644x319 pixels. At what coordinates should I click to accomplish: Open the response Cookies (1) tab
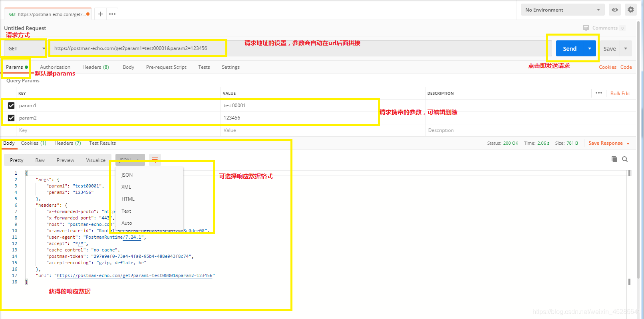tap(34, 143)
